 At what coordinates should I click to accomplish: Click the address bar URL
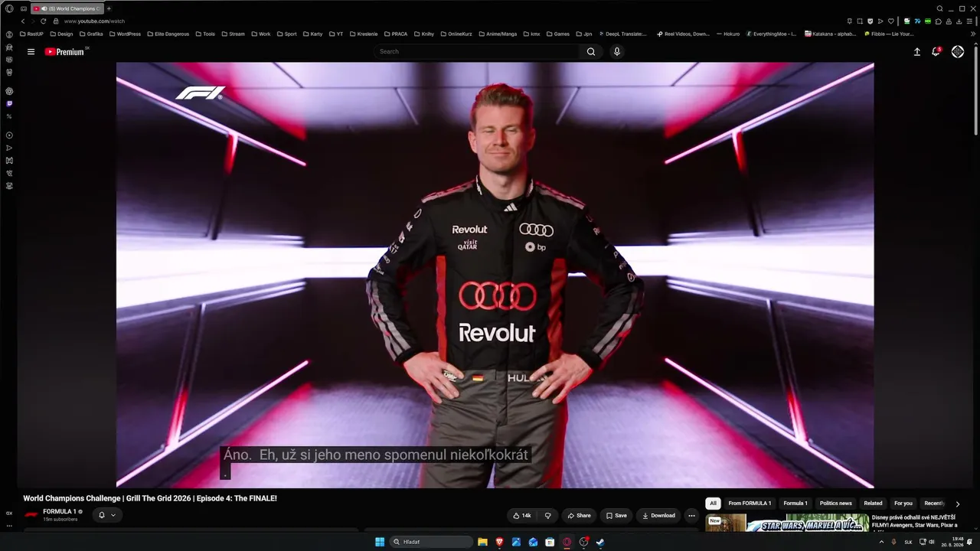[94, 21]
